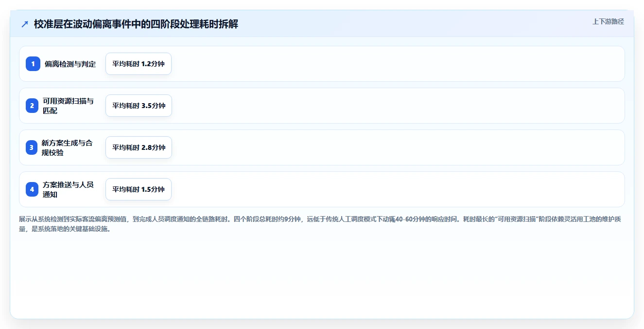
Task: Click the description paragraph starting 展示从系统检测
Action: (x=320, y=224)
